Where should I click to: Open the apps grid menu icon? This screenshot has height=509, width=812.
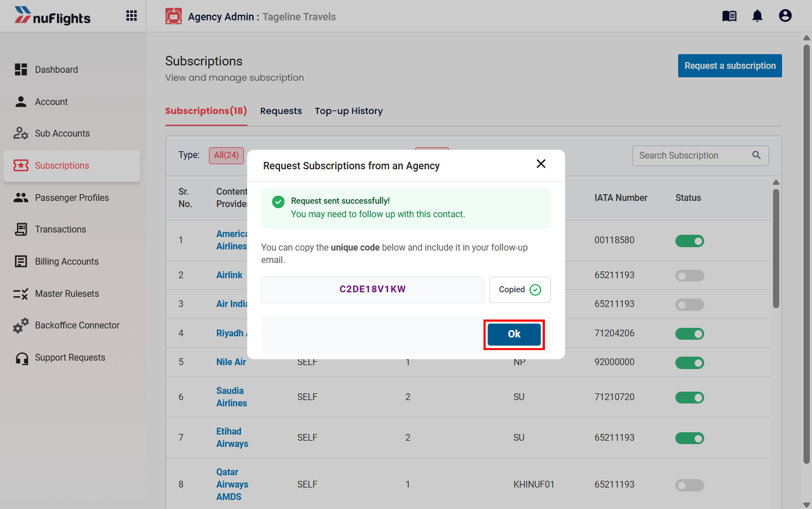click(x=132, y=16)
